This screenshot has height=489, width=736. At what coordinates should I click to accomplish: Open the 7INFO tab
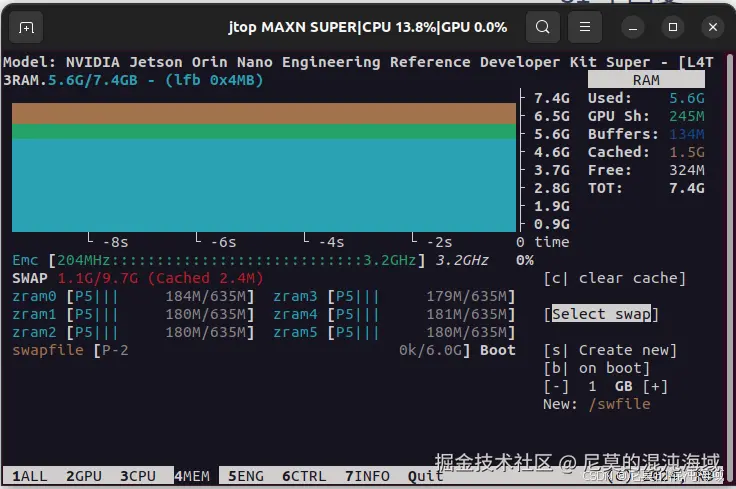pyautogui.click(x=367, y=476)
